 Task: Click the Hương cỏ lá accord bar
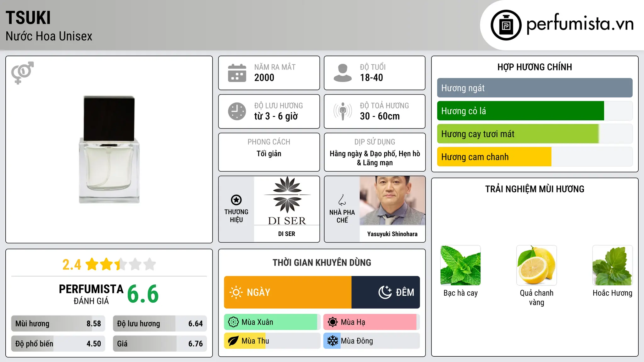click(535, 111)
